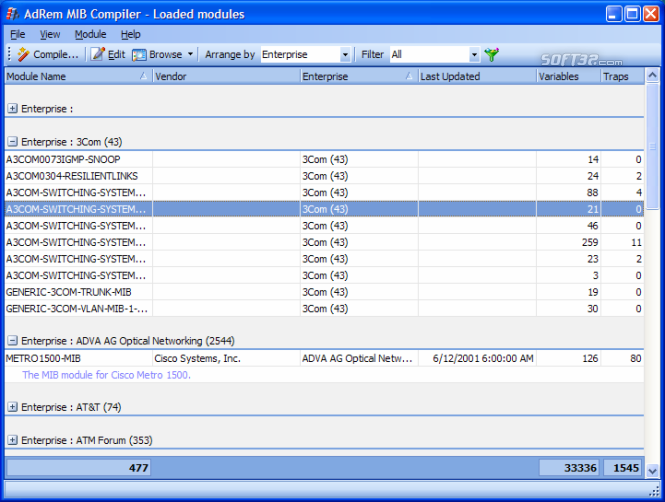The height and width of the screenshot is (502, 665).
Task: Sort by Variables column header
Action: click(x=569, y=76)
